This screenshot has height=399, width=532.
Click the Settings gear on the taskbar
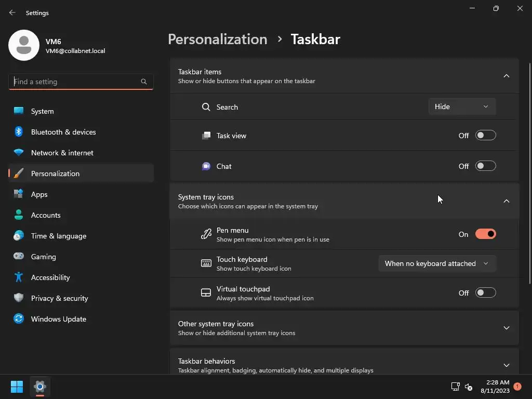[x=40, y=387]
